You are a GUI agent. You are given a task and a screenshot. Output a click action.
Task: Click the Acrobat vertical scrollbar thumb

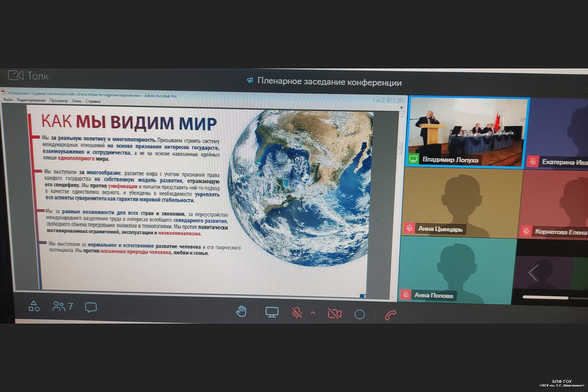(x=400, y=148)
